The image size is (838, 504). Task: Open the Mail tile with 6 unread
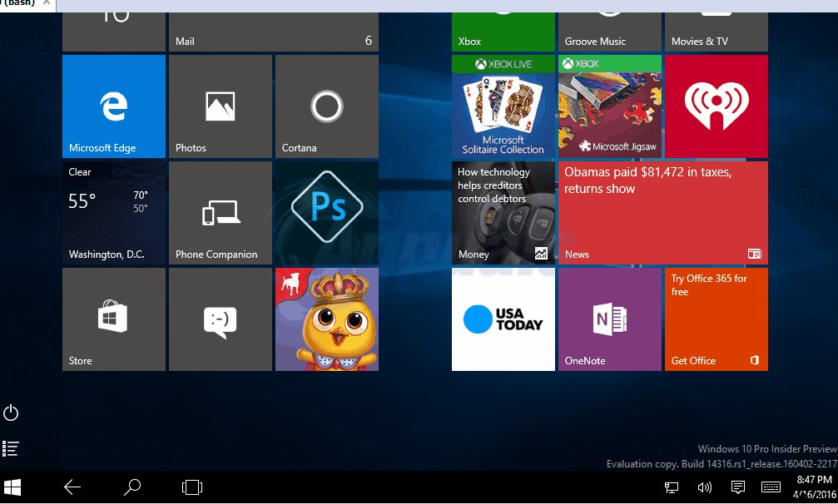click(273, 25)
